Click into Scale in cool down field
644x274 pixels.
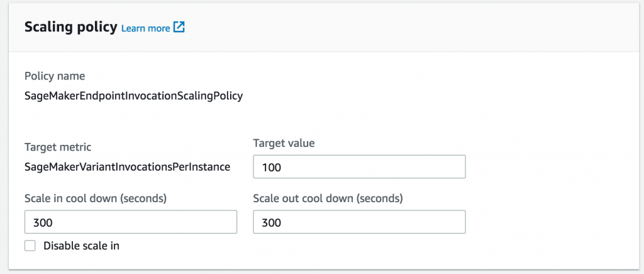pos(130,222)
